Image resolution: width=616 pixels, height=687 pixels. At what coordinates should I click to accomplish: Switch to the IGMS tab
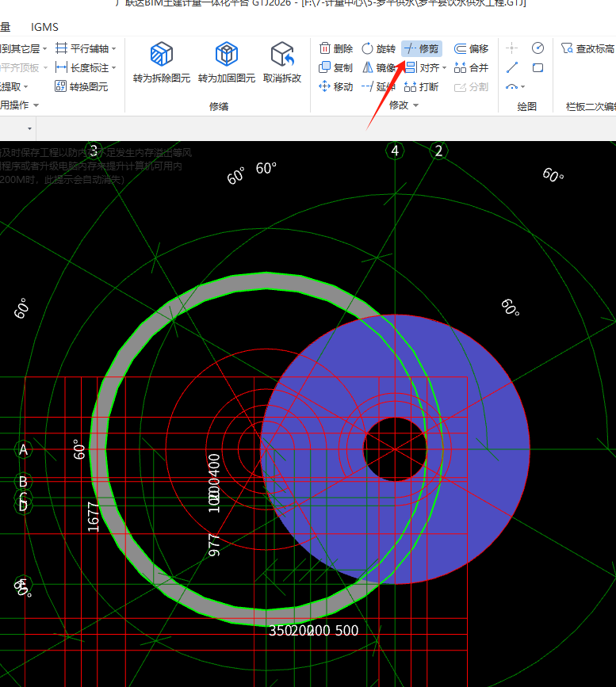44,27
